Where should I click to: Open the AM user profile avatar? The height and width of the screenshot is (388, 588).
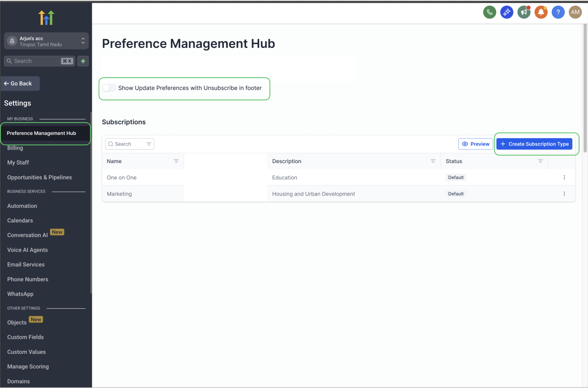pyautogui.click(x=575, y=12)
